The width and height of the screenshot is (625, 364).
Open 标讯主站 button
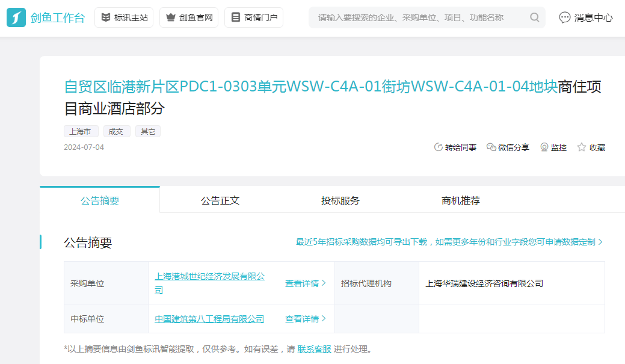124,17
